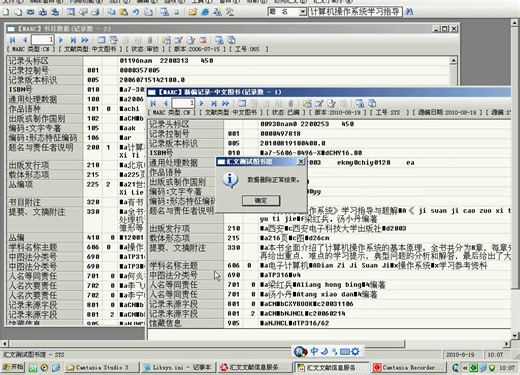
Task: Go to next record in 书目数据 window
Action: [61, 40]
